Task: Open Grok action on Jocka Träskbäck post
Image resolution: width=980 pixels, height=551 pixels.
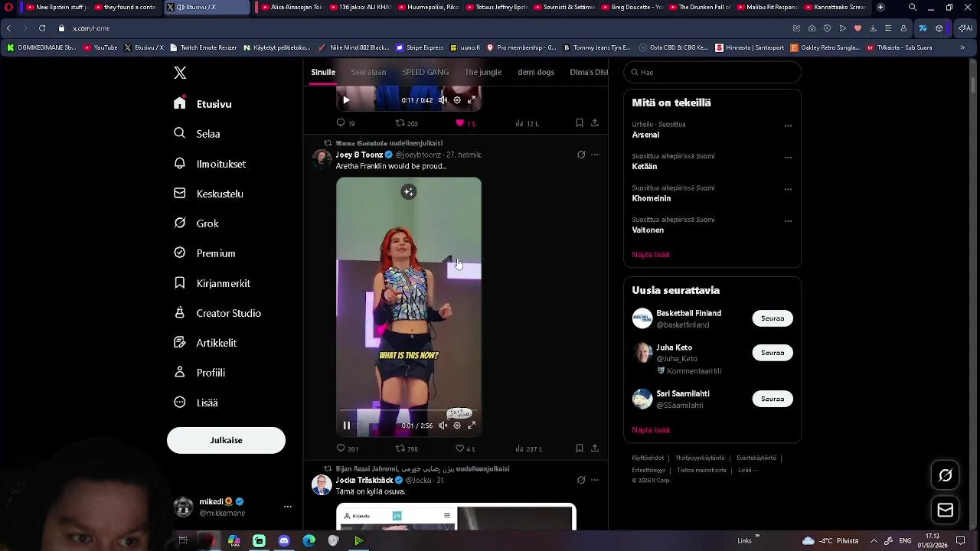Action: click(581, 480)
